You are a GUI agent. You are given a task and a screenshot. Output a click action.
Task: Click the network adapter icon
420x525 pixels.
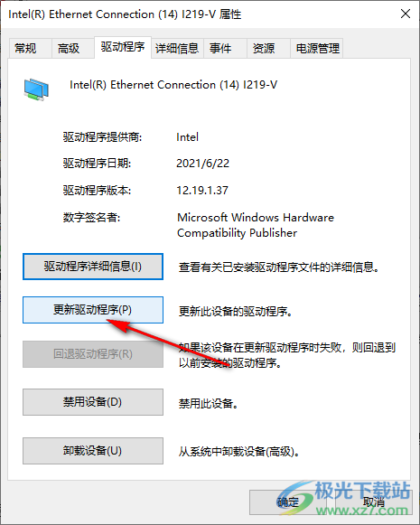[x=36, y=89]
